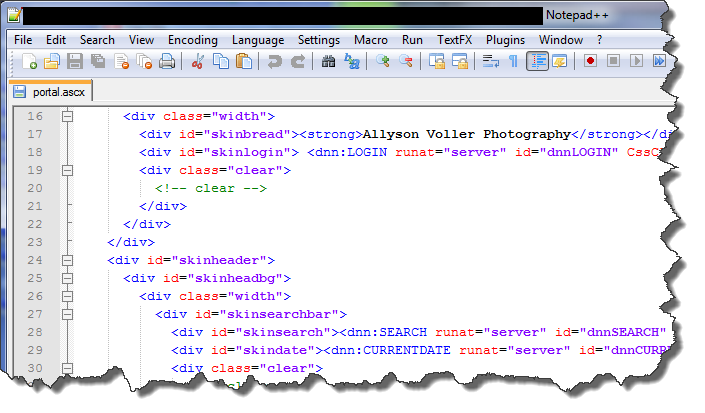Click the Zoom In toolbar icon
Image resolution: width=705 pixels, height=413 pixels.
[x=383, y=62]
